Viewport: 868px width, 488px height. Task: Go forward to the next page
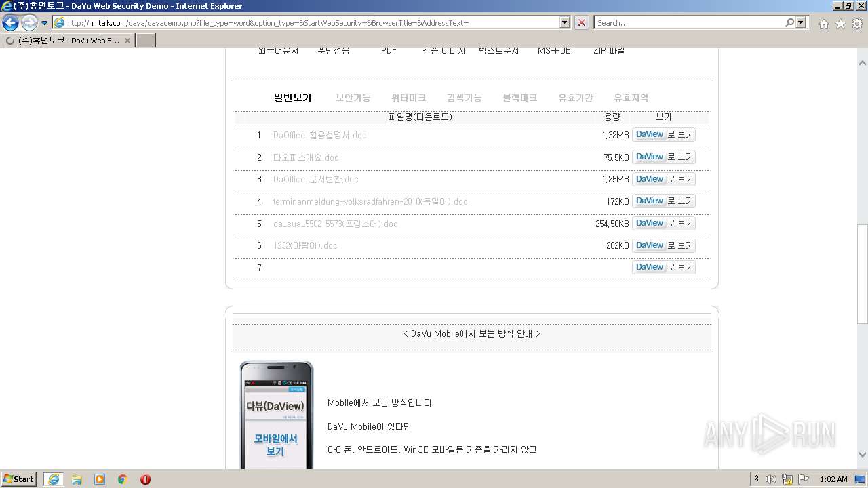tap(29, 22)
